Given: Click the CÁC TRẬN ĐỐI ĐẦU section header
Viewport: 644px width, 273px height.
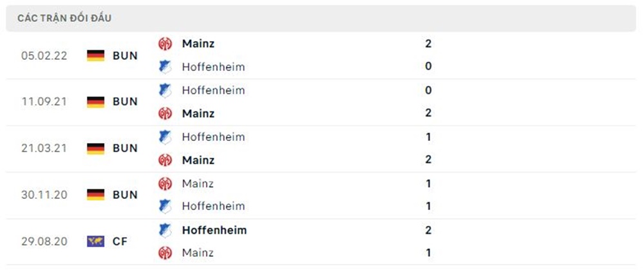Looking at the screenshot, I should pos(64,18).
